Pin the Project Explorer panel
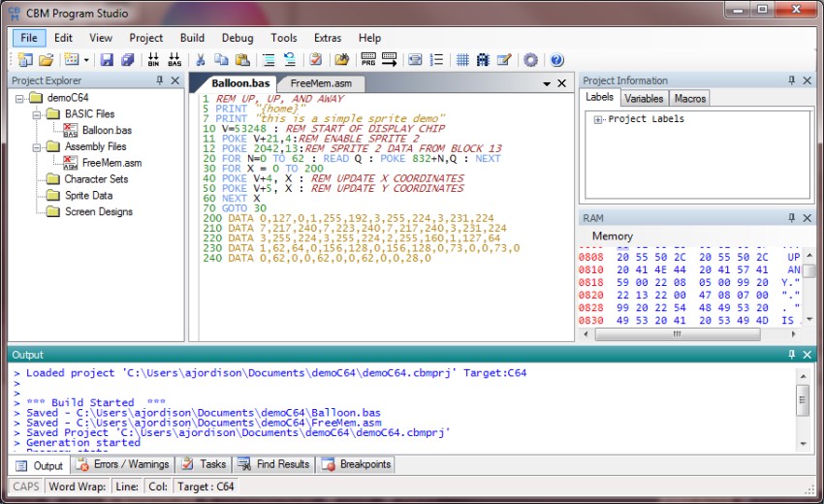Screen dimensions: 824x504 (160, 81)
